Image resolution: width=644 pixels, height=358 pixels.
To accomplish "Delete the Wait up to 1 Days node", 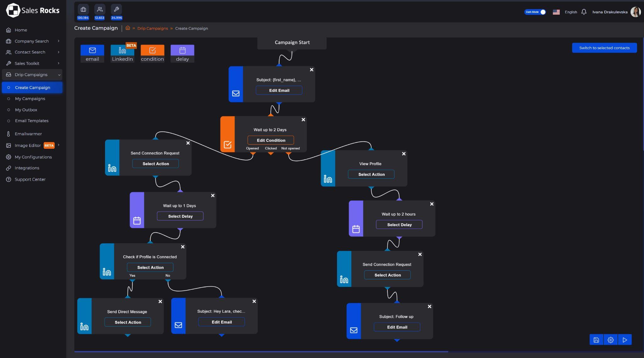I will coord(213,195).
